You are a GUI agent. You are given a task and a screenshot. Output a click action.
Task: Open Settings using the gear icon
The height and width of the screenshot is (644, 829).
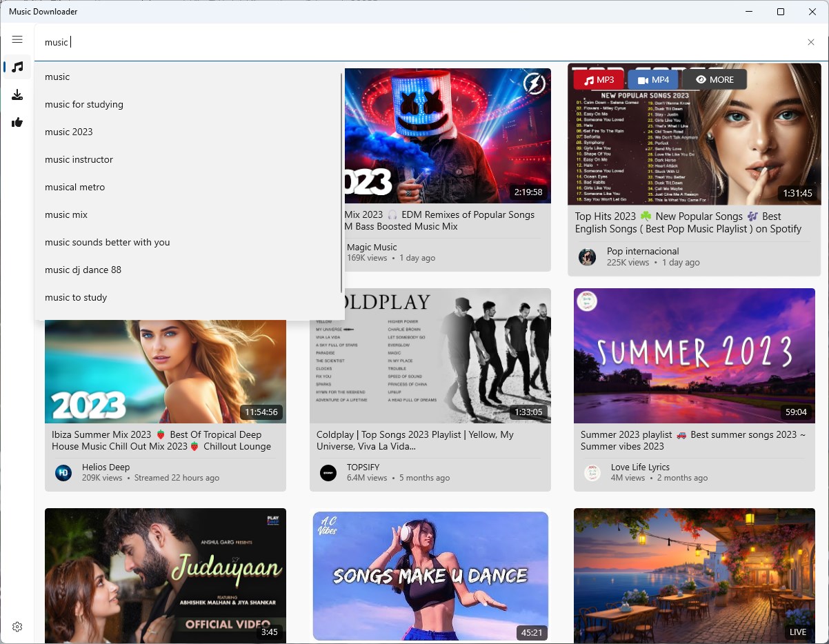point(17,626)
